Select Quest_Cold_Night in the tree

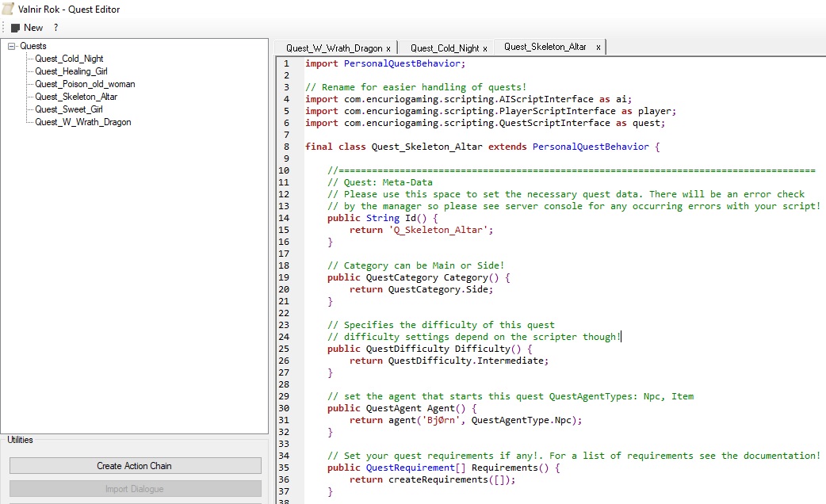(69, 59)
